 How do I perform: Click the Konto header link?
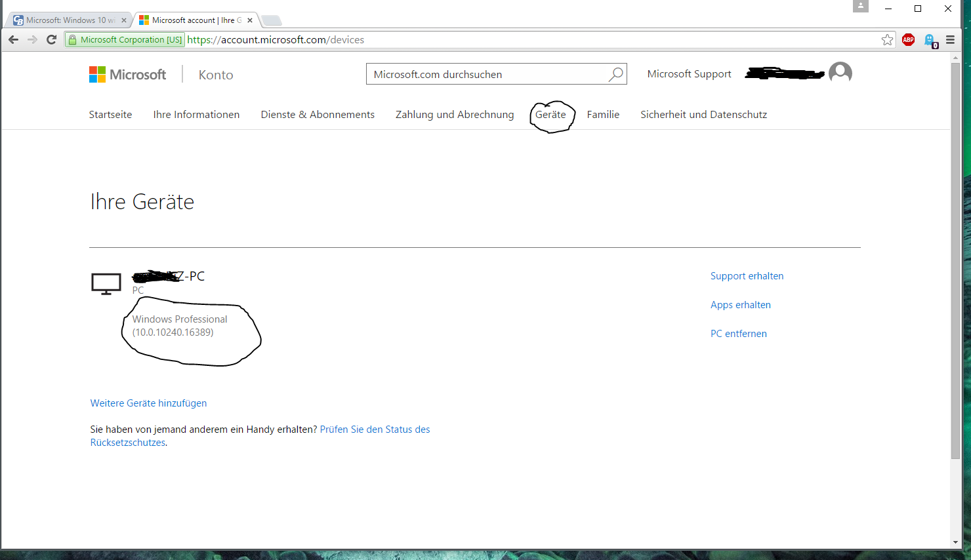[x=216, y=75]
